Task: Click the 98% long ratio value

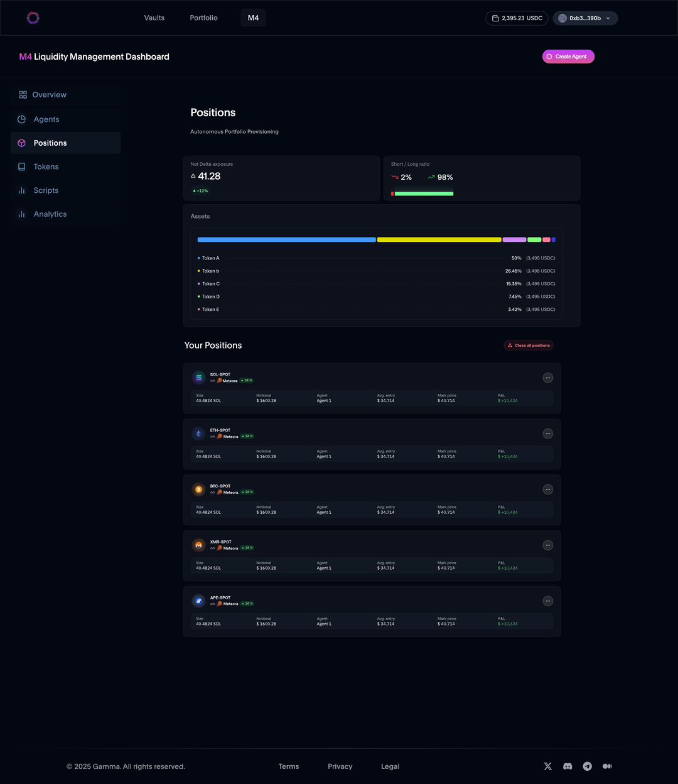Action: click(445, 177)
